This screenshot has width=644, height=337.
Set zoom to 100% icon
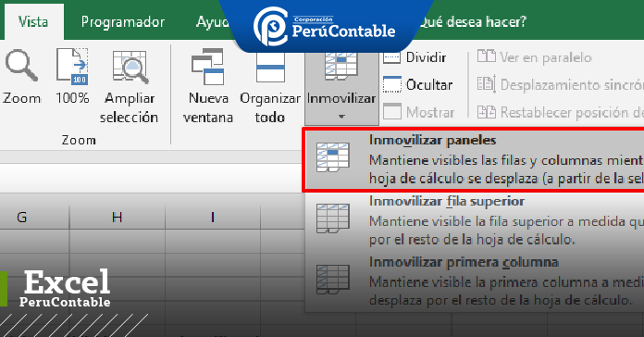[x=72, y=66]
